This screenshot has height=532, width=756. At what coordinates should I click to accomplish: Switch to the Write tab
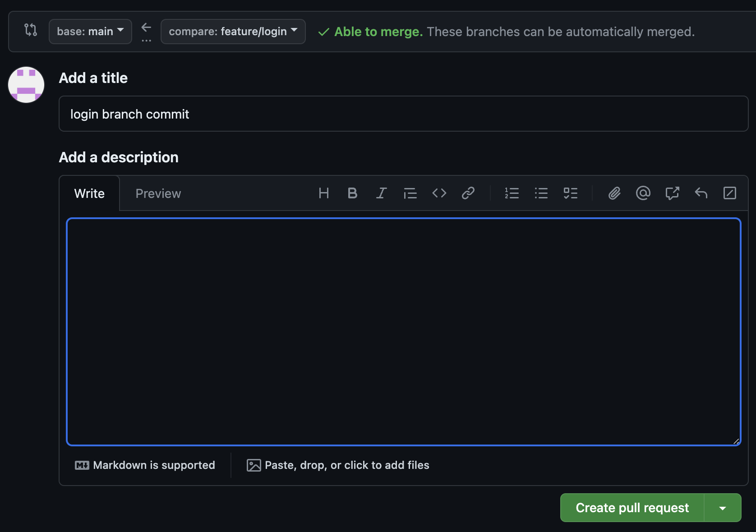89,193
